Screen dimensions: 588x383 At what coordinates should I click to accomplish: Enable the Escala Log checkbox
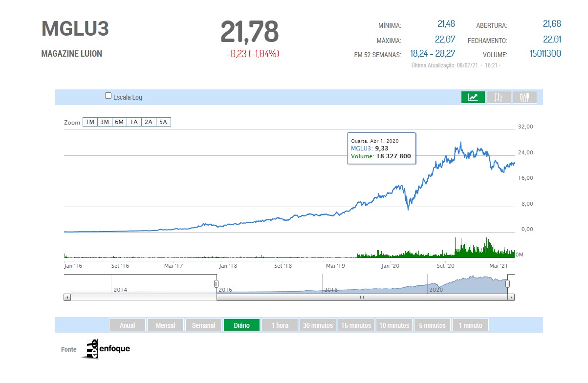click(x=109, y=96)
